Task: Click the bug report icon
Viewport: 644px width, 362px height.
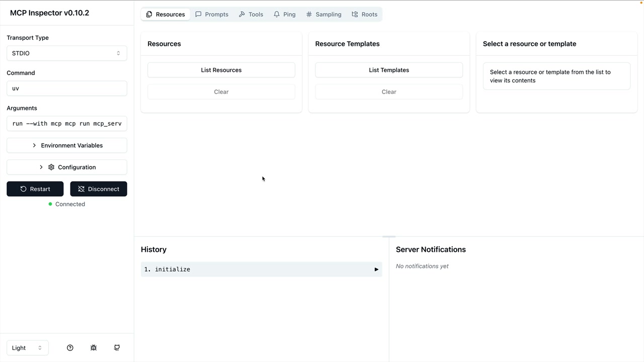Action: point(94,348)
